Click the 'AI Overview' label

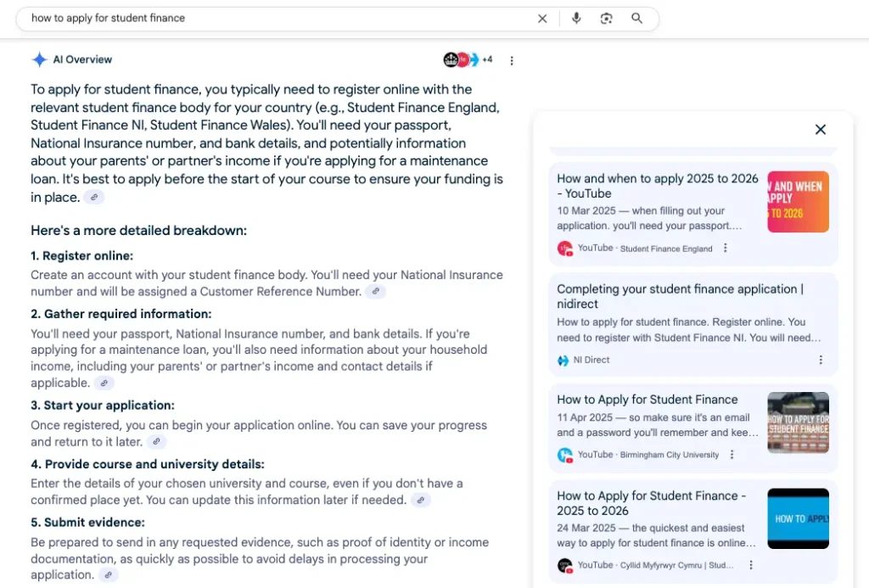(82, 59)
